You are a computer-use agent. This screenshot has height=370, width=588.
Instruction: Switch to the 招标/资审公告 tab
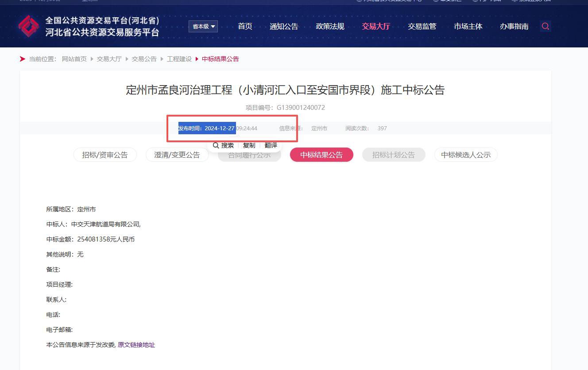tap(105, 155)
